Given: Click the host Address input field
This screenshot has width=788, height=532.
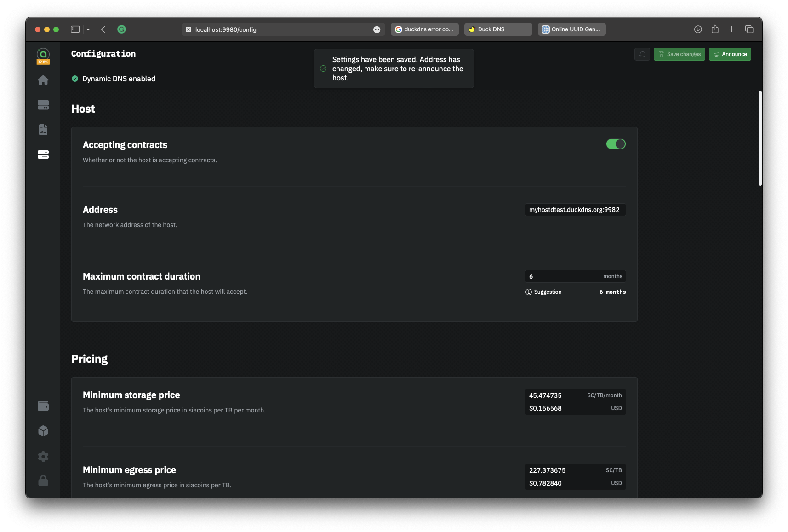Looking at the screenshot, I should [575, 210].
